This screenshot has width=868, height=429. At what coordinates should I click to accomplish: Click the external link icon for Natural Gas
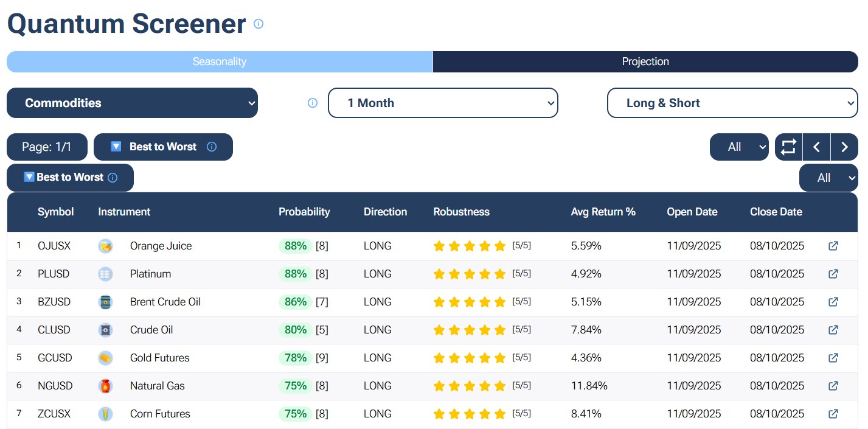pyautogui.click(x=833, y=386)
